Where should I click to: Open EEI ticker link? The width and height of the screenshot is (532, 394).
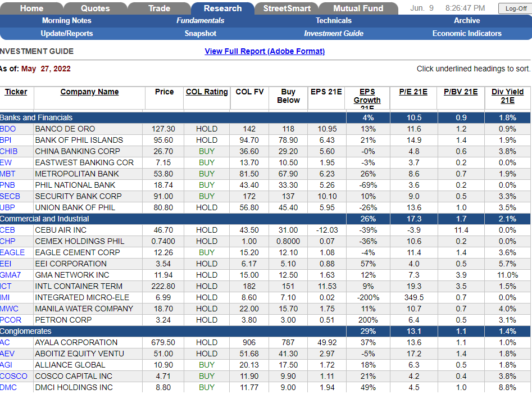[x=6, y=264]
